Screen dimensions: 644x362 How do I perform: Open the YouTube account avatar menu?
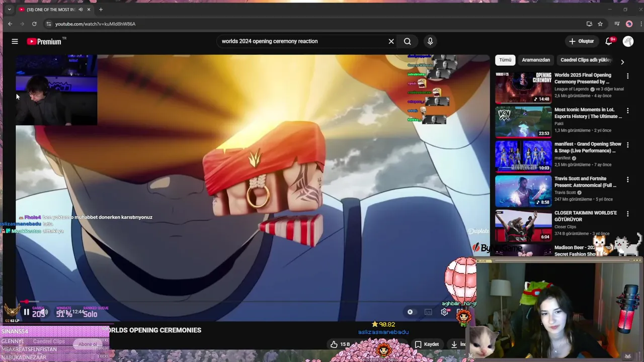point(628,41)
